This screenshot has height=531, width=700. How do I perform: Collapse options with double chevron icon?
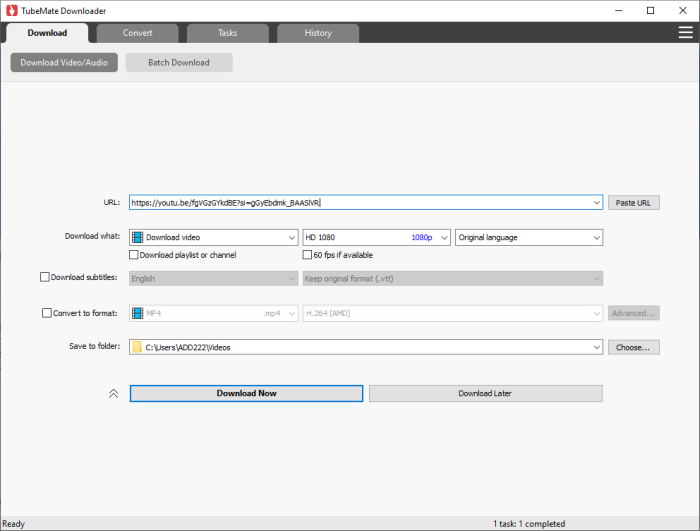[x=113, y=393]
